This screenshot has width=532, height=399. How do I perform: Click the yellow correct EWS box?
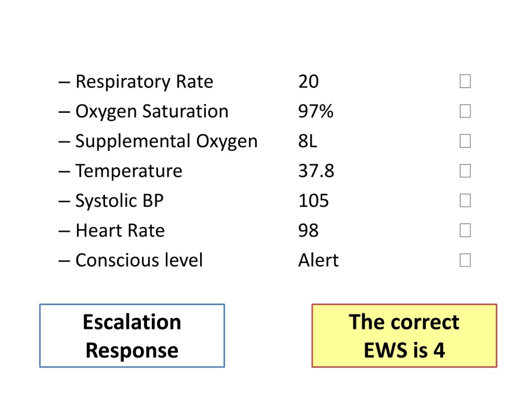[x=404, y=335]
